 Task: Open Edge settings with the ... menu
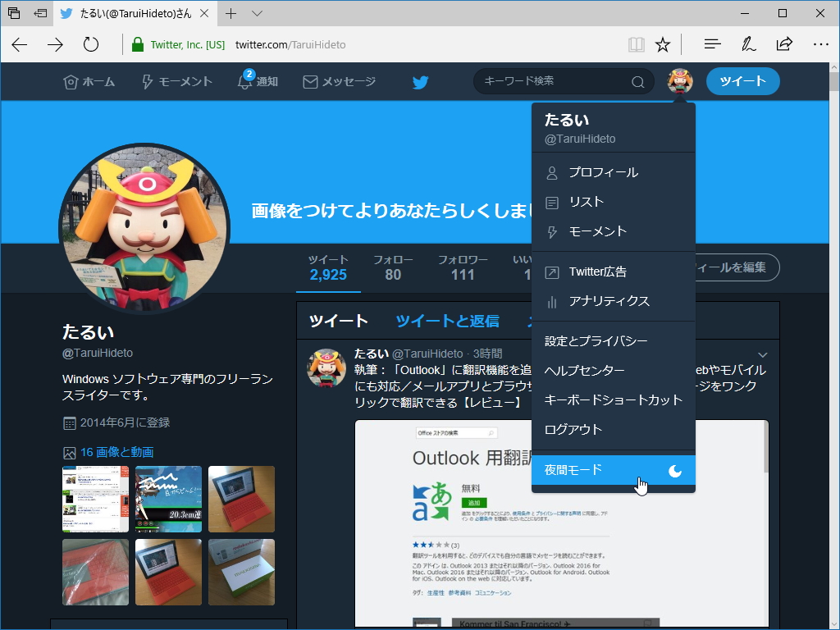(819, 43)
